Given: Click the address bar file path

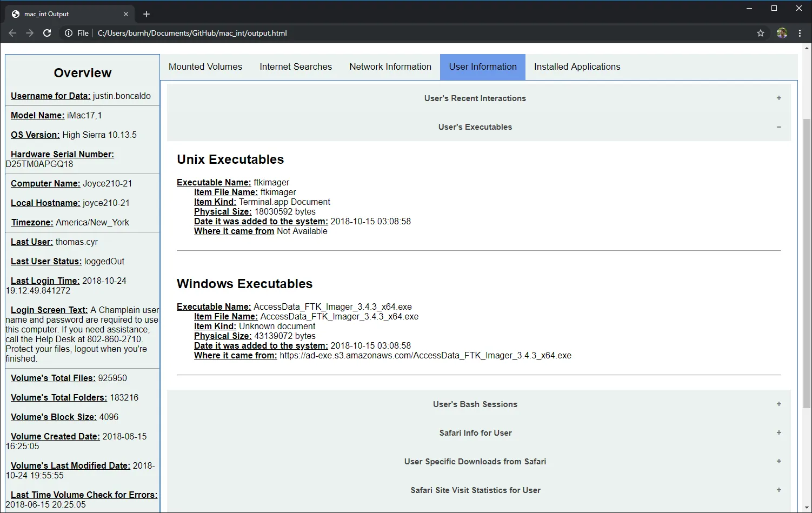Looking at the screenshot, I should (x=192, y=33).
